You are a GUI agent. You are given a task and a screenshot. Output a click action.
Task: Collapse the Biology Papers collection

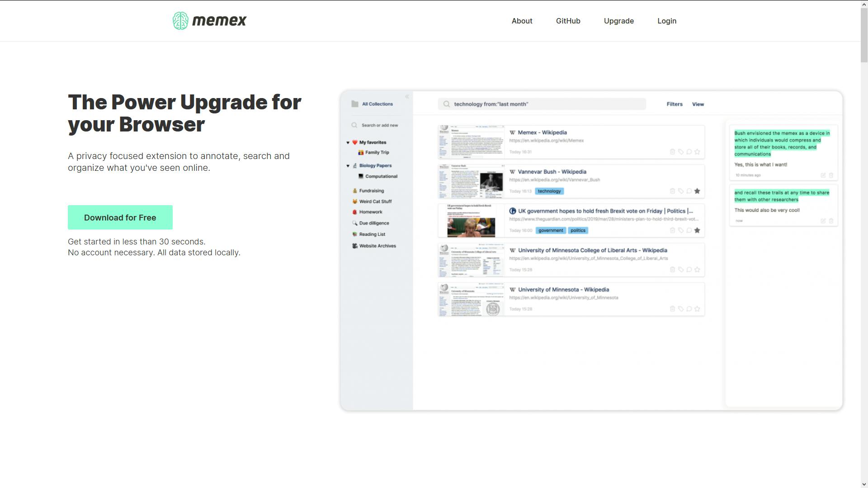(348, 166)
